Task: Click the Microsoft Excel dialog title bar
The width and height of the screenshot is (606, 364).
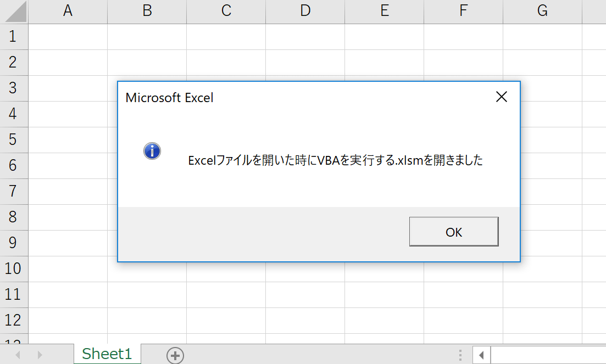Action: 302,98
